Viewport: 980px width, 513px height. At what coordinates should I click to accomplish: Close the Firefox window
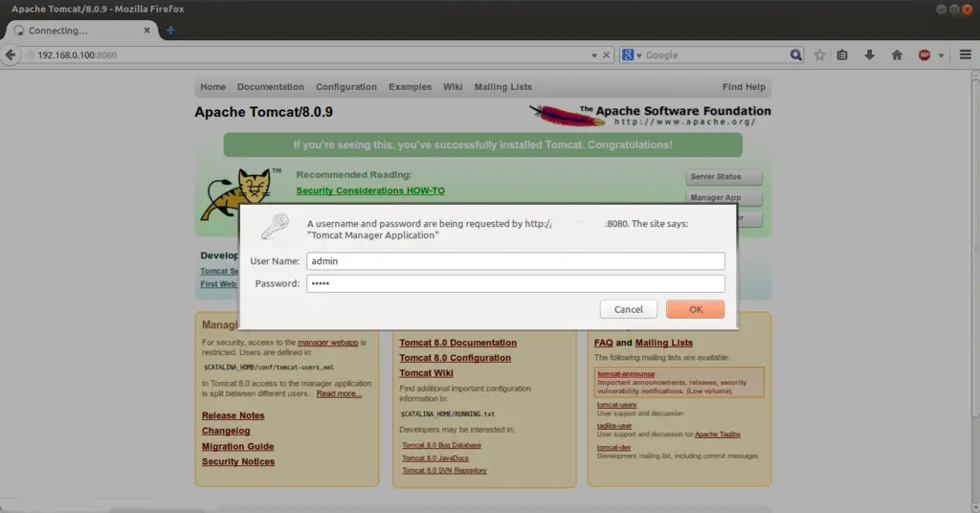[967, 9]
